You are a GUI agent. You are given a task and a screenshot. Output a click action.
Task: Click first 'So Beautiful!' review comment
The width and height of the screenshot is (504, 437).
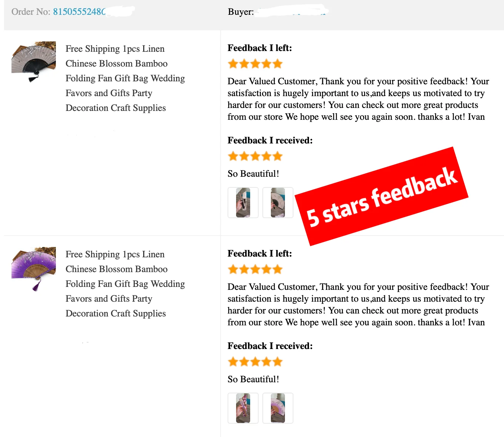click(253, 174)
